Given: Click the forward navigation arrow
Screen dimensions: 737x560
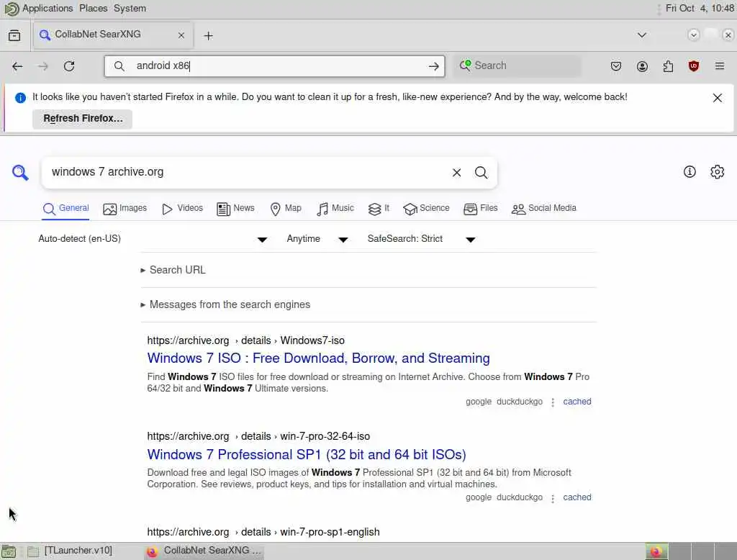Looking at the screenshot, I should click(42, 66).
